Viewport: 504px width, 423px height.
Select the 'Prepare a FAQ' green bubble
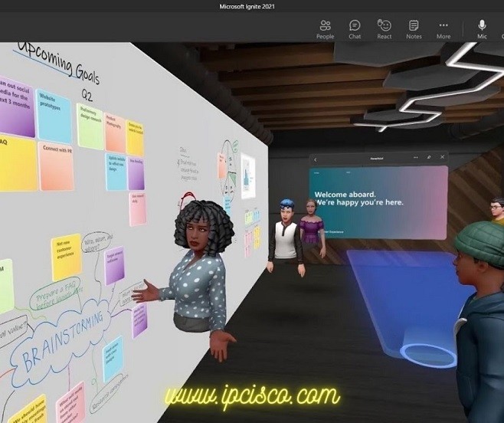click(x=54, y=294)
